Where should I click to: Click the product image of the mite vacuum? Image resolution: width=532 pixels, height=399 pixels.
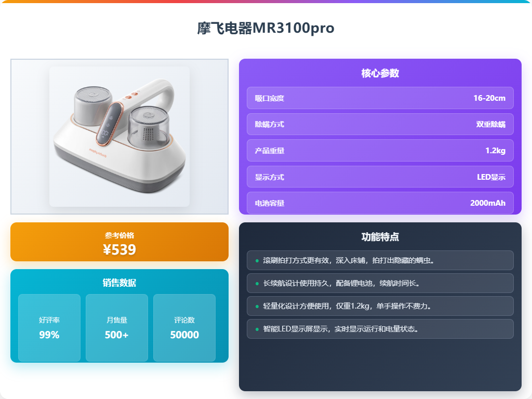pyautogui.click(x=119, y=137)
